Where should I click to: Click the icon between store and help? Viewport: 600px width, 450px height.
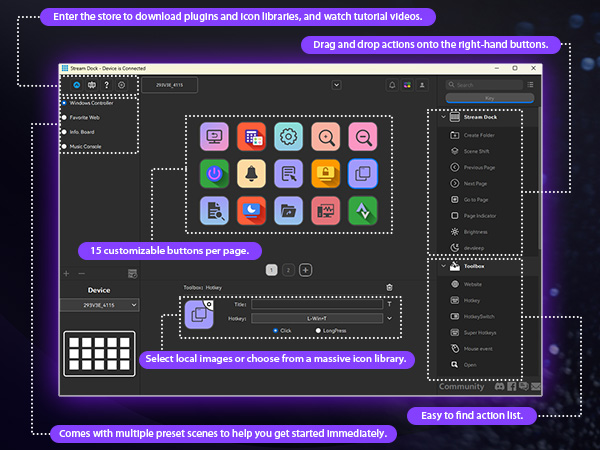click(x=92, y=85)
